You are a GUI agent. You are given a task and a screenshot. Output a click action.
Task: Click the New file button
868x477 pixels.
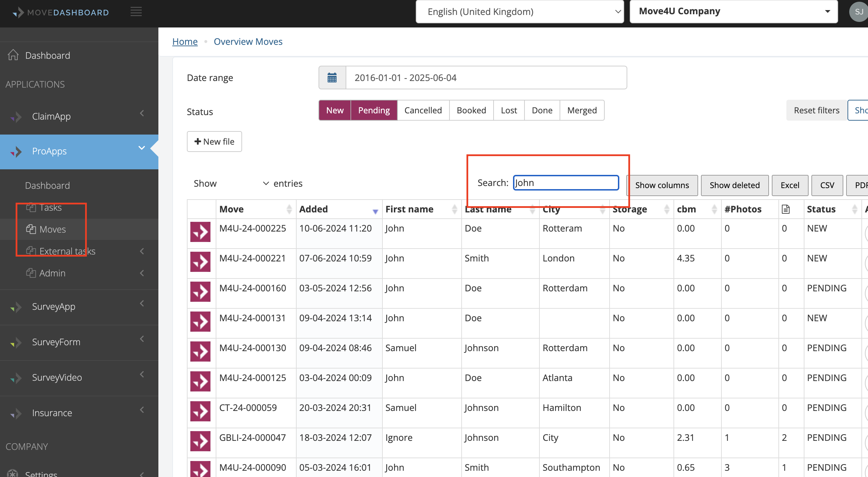(x=214, y=142)
